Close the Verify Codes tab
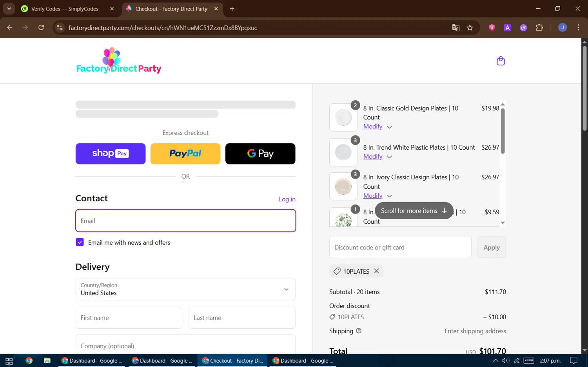 tap(112, 9)
